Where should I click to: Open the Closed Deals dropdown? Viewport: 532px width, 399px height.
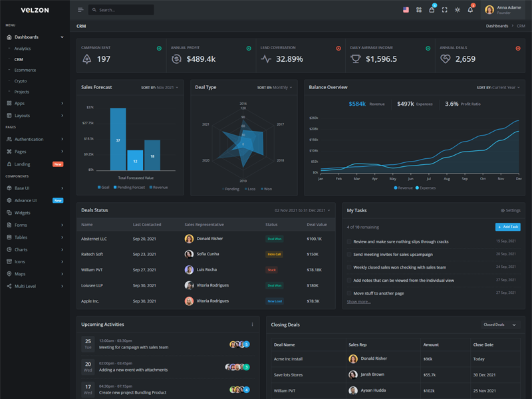tap(500, 325)
